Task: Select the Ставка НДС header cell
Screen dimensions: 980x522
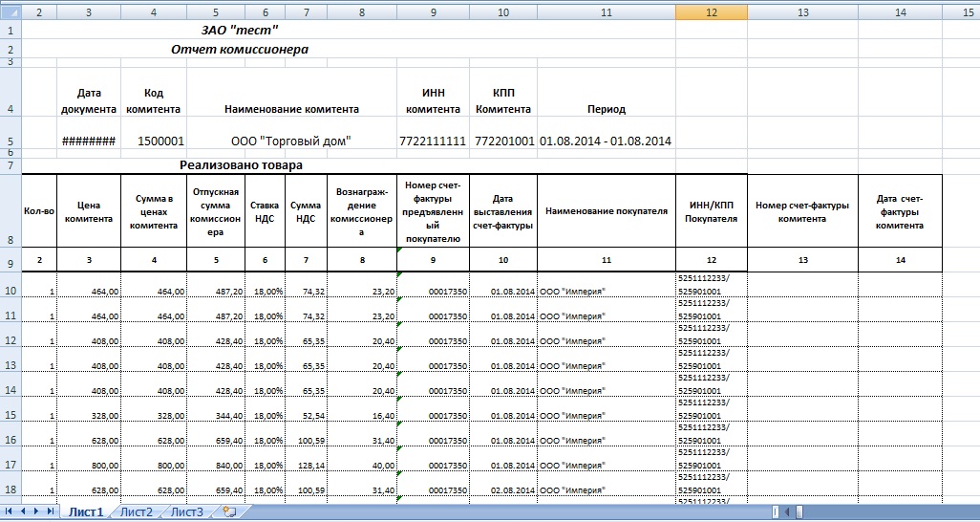Action: pos(265,211)
